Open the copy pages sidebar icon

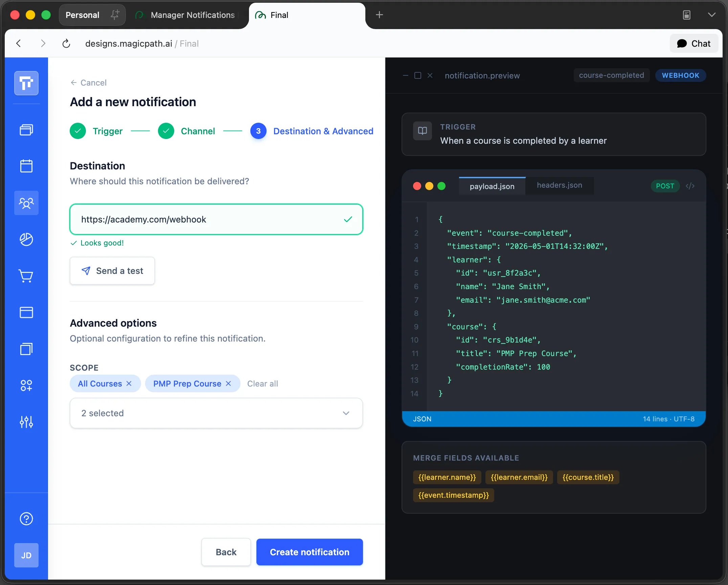tap(26, 349)
